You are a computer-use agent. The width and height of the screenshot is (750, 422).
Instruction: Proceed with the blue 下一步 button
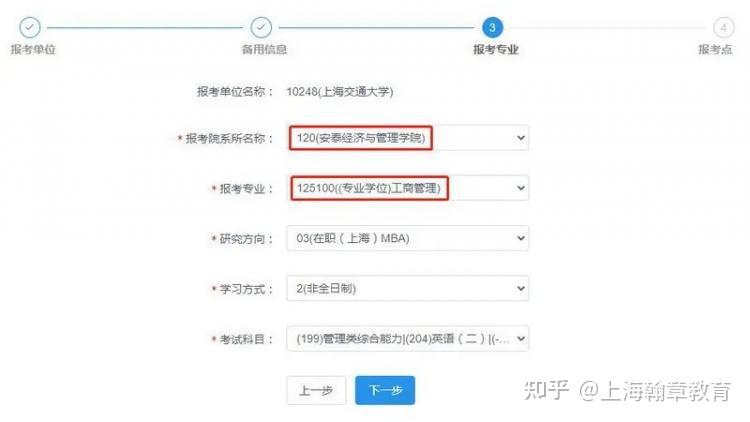coord(385,390)
